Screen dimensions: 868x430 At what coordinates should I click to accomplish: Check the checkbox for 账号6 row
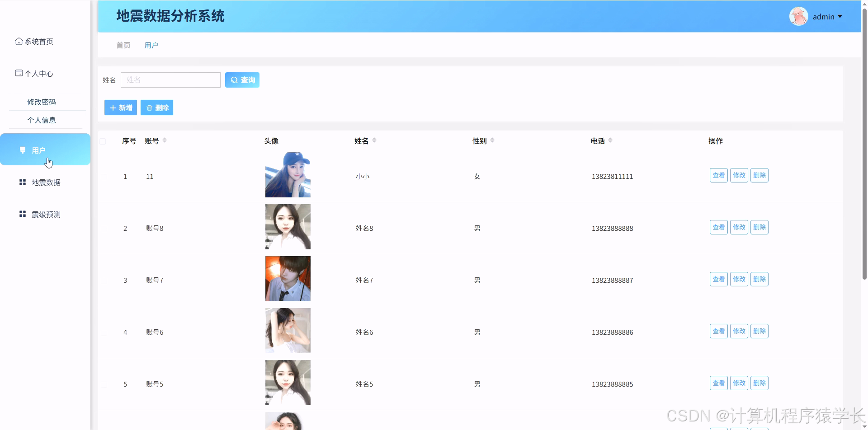point(104,333)
